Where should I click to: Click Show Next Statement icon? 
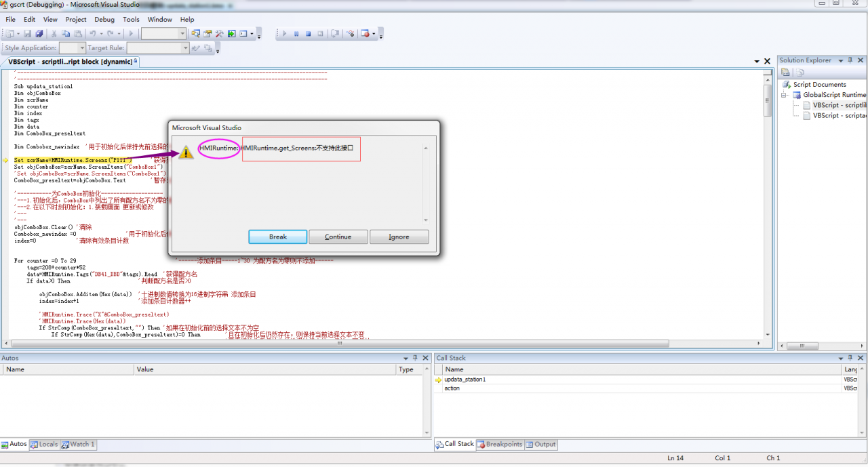coord(335,33)
